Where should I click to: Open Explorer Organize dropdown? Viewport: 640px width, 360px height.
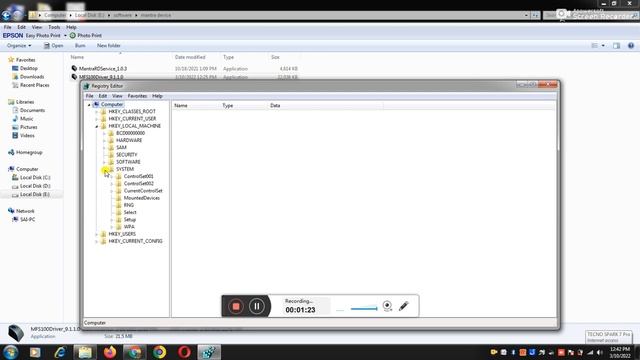[19, 46]
